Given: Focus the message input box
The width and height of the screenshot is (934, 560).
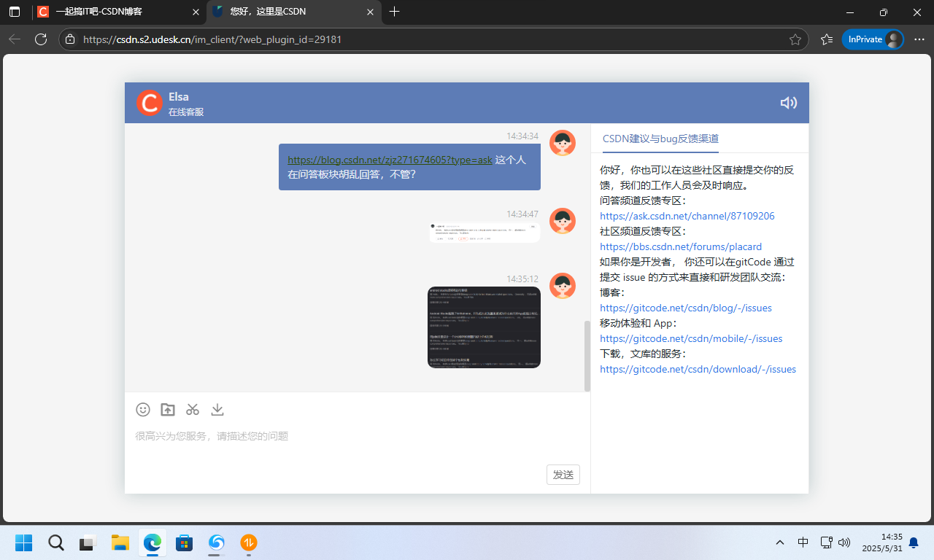Looking at the screenshot, I should click(x=358, y=436).
